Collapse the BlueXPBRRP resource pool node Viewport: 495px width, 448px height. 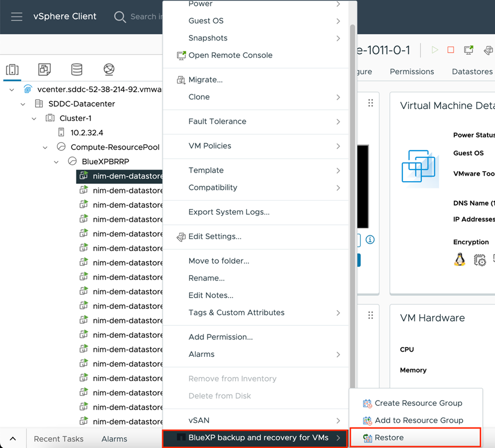coord(56,162)
